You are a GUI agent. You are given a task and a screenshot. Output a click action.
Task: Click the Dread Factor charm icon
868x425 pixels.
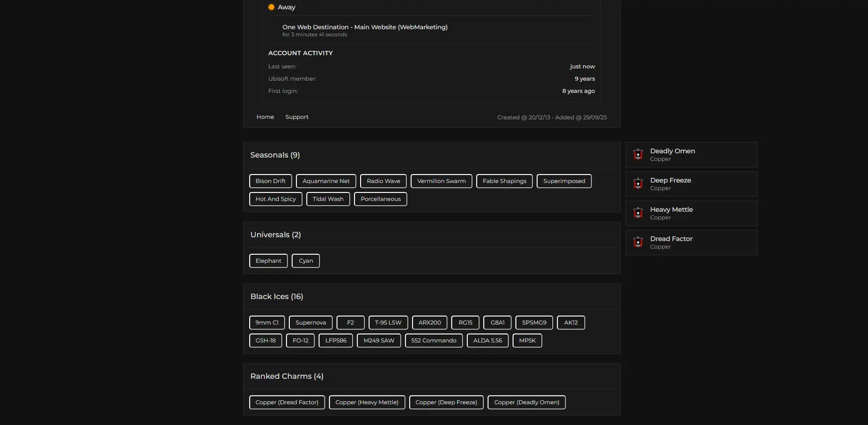click(x=638, y=242)
